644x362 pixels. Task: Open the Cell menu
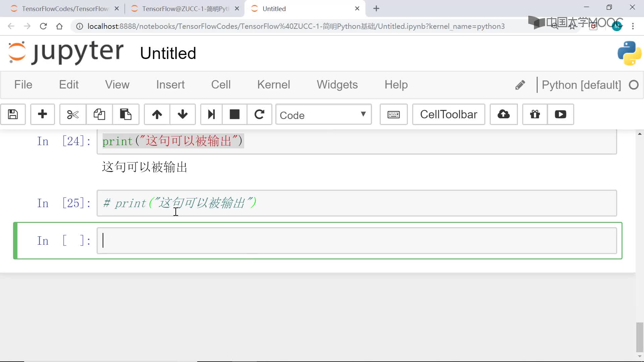coord(221,85)
